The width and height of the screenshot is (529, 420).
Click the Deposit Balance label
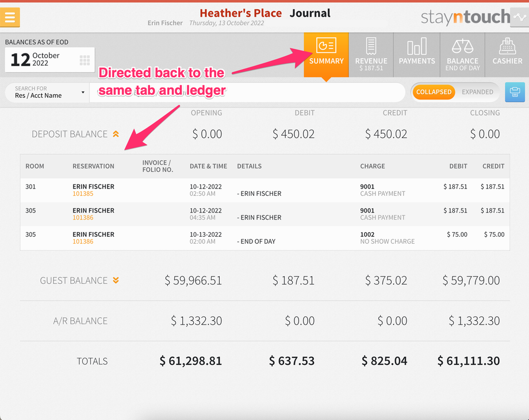coord(70,134)
